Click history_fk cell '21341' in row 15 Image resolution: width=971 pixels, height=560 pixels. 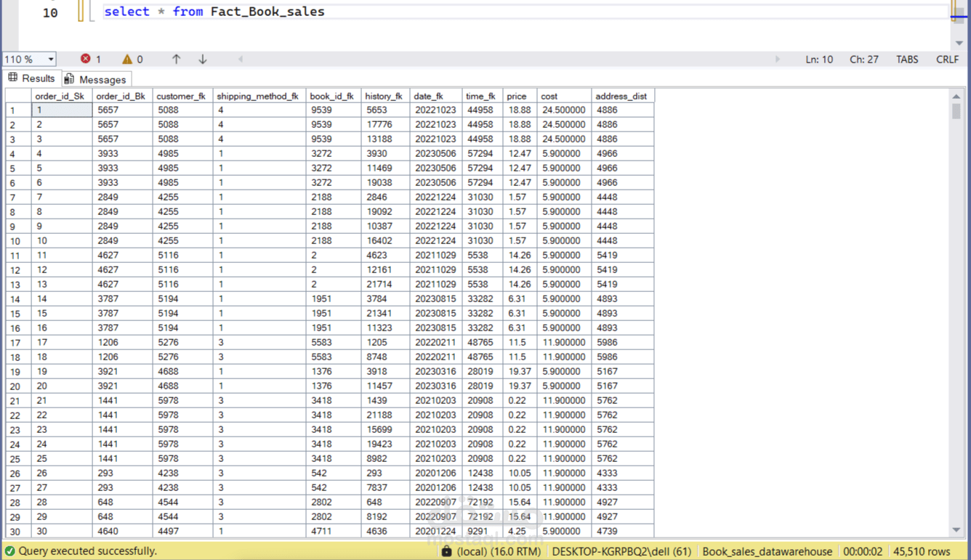click(x=385, y=314)
